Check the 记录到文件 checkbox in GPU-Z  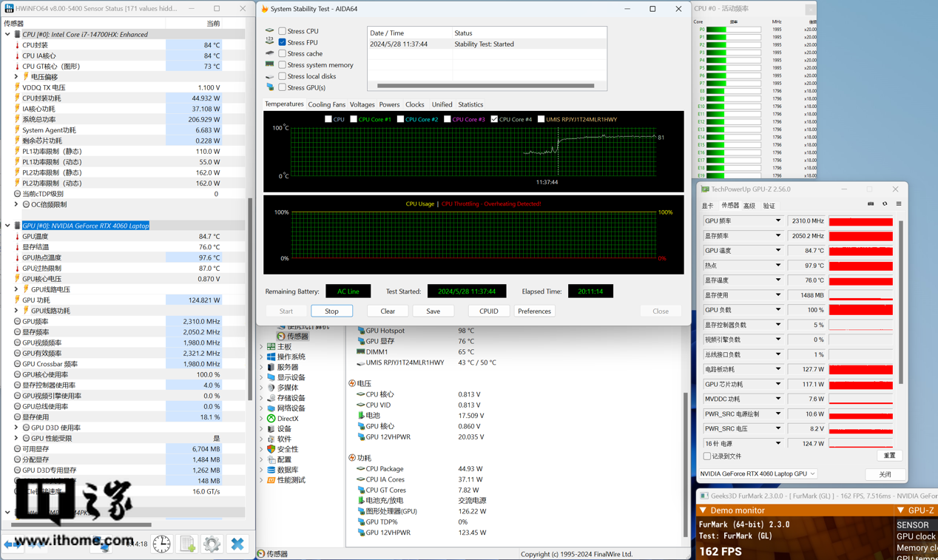(707, 456)
